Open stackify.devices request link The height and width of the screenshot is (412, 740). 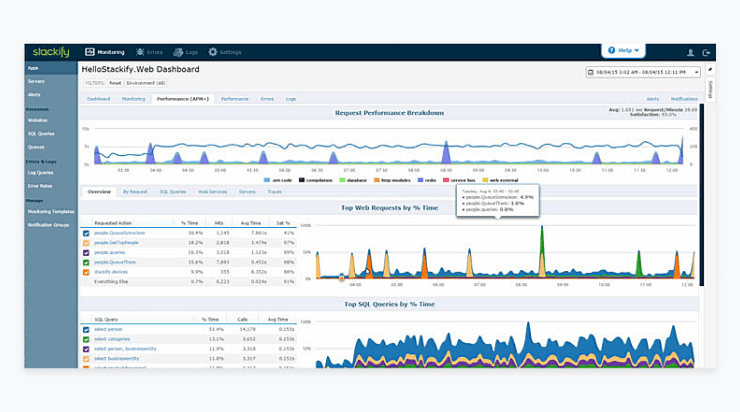(x=111, y=272)
